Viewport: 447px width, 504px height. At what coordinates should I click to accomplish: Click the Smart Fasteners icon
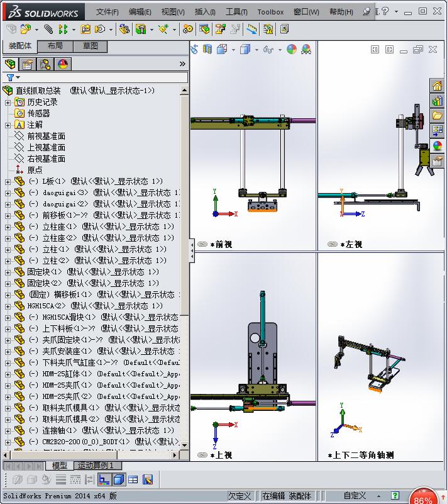[86, 29]
